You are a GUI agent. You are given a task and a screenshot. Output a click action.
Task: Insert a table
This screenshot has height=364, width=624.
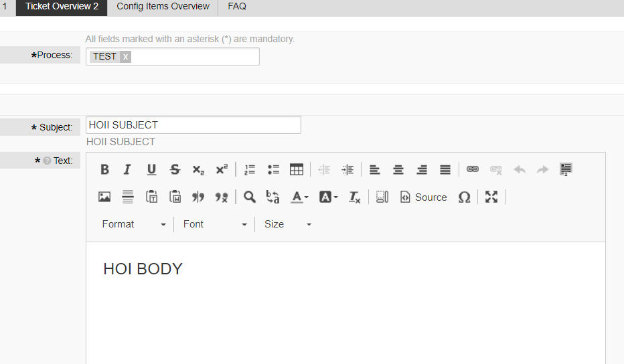[297, 169]
